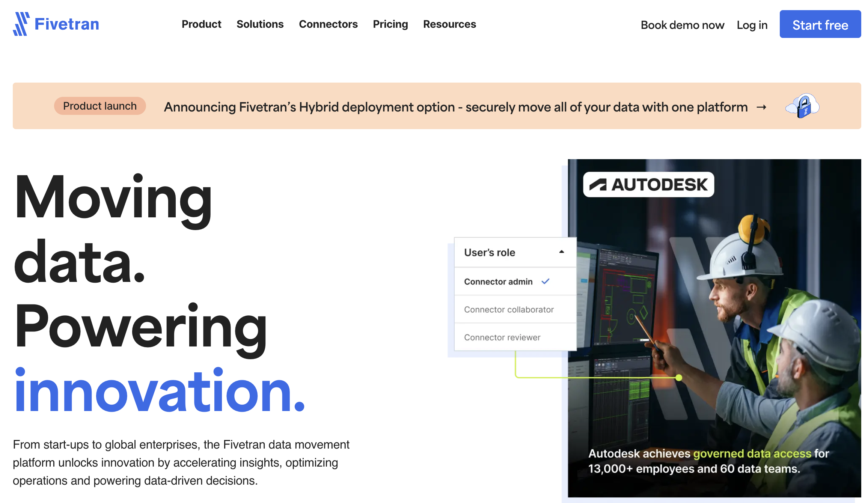Expand the User's role dropdown menu
This screenshot has height=503, width=868.
pyautogui.click(x=512, y=252)
